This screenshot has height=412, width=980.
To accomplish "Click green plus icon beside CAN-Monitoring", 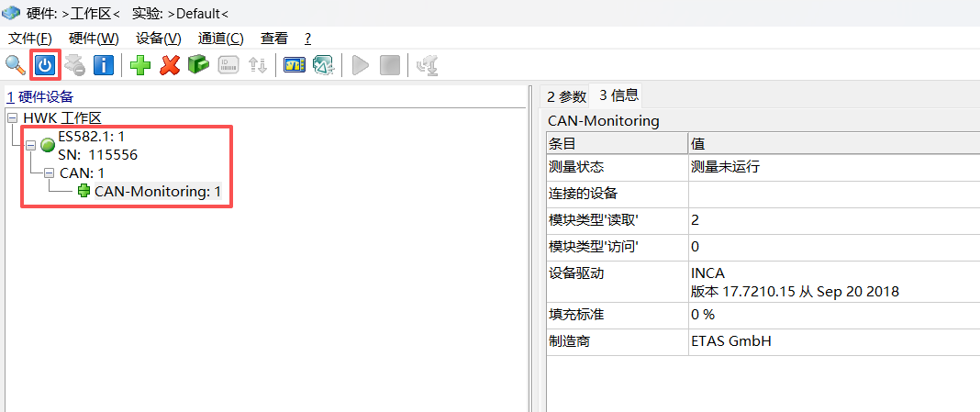I will [84, 192].
